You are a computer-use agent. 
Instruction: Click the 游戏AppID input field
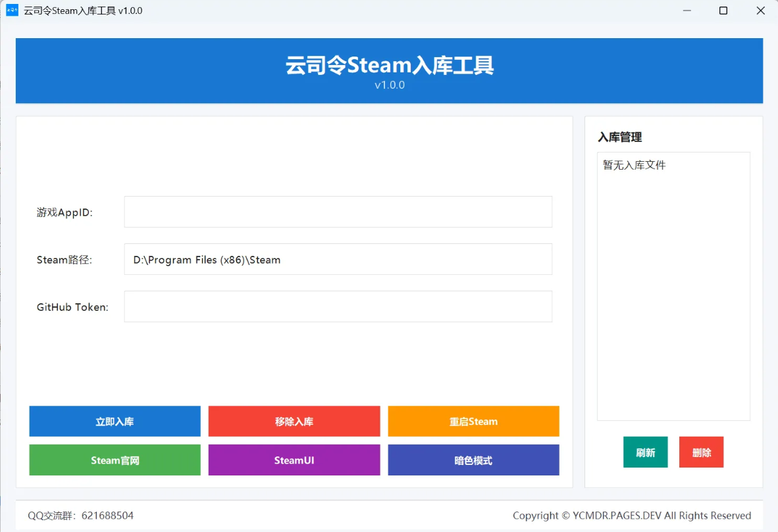point(338,212)
